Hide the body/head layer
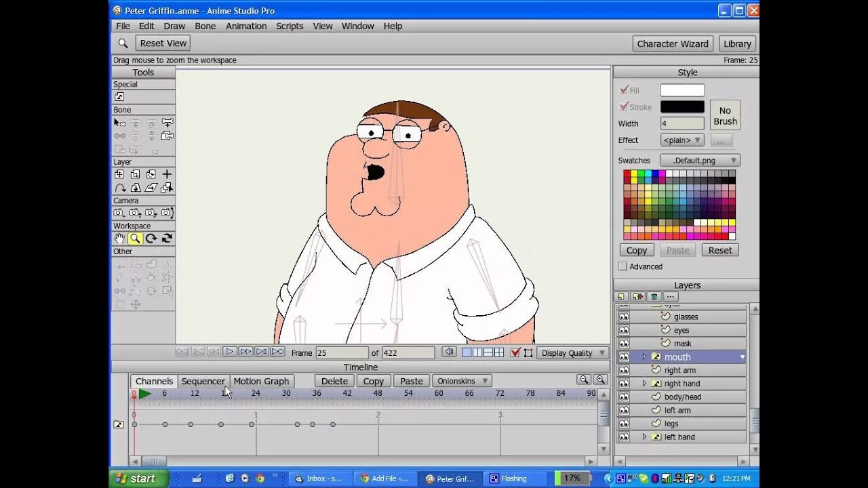This screenshot has width=868, height=488. click(x=624, y=396)
